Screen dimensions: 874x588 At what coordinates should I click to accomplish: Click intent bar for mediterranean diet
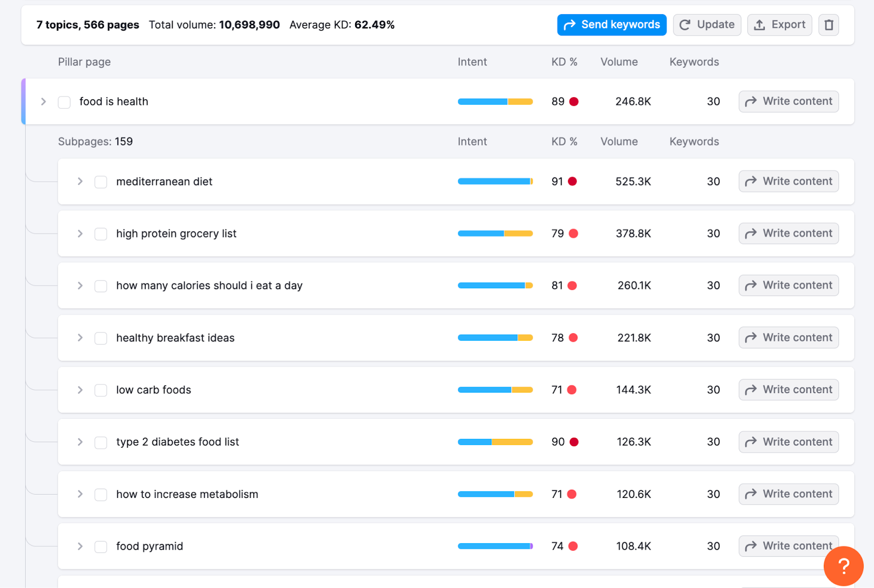495,181
